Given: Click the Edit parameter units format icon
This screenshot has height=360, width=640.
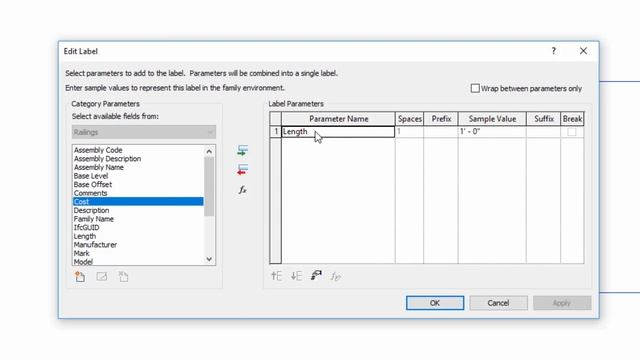Looking at the screenshot, I should point(316,276).
